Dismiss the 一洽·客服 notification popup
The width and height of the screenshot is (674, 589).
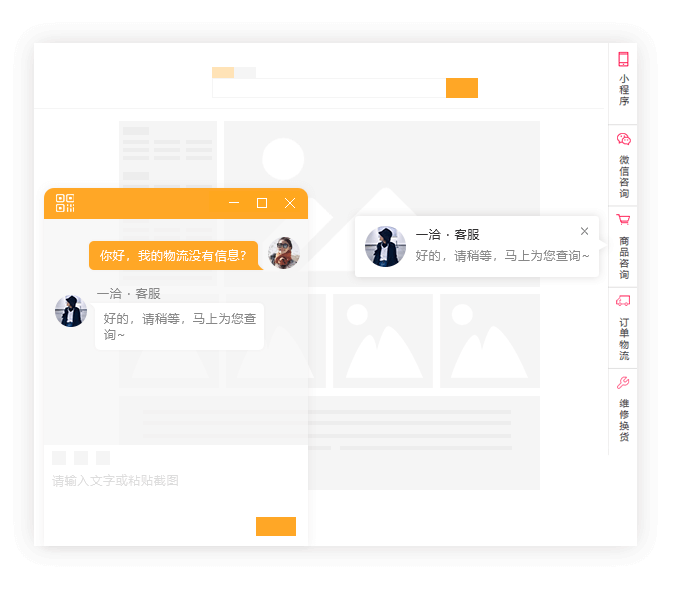584,231
